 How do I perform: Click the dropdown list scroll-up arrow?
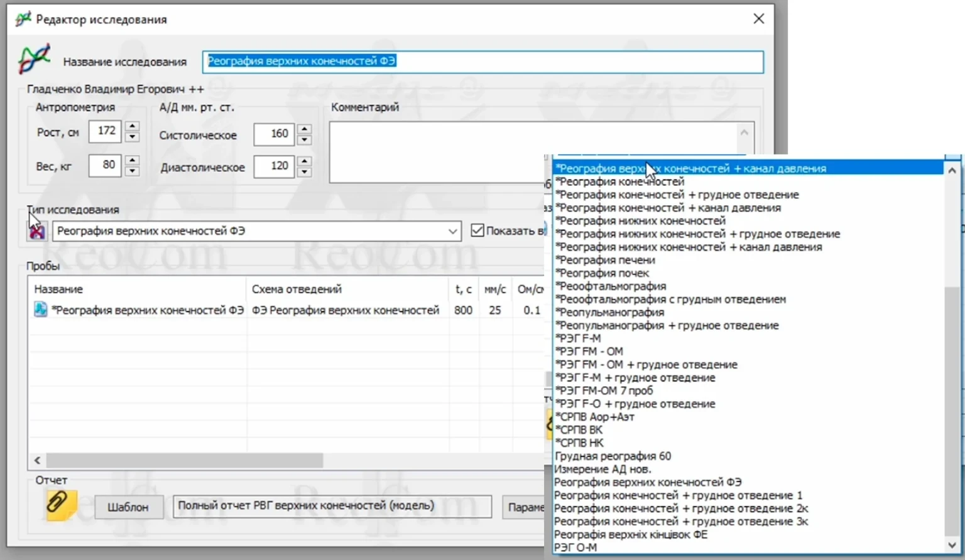point(952,170)
